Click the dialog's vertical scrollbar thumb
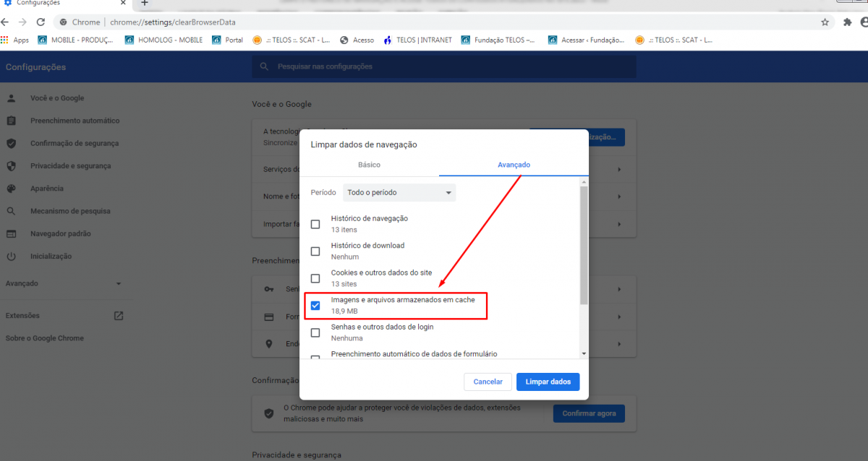The height and width of the screenshot is (461, 868). click(584, 245)
